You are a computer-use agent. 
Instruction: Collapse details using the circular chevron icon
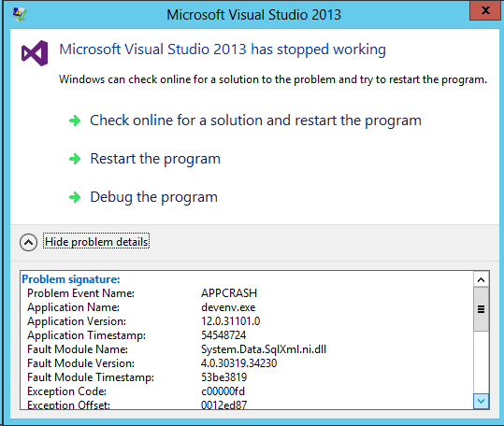pyautogui.click(x=28, y=242)
